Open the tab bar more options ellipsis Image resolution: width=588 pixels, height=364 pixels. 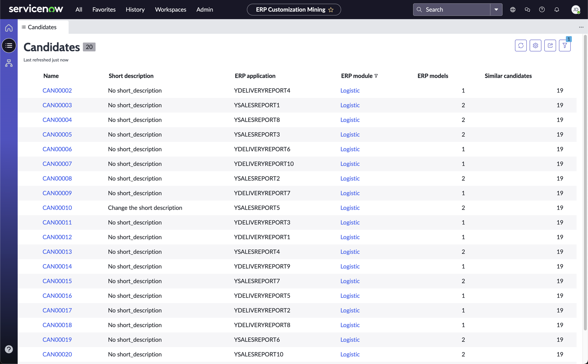click(x=581, y=27)
